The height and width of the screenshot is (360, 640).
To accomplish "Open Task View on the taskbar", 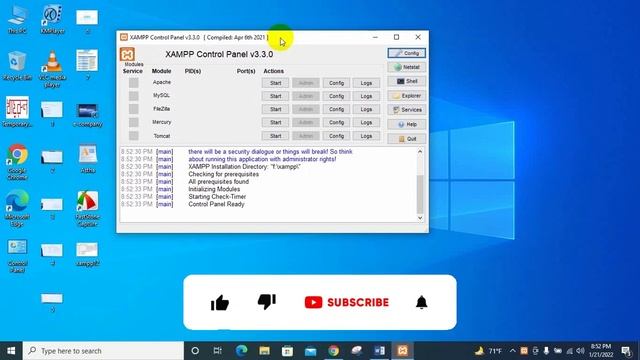I will click(218, 351).
